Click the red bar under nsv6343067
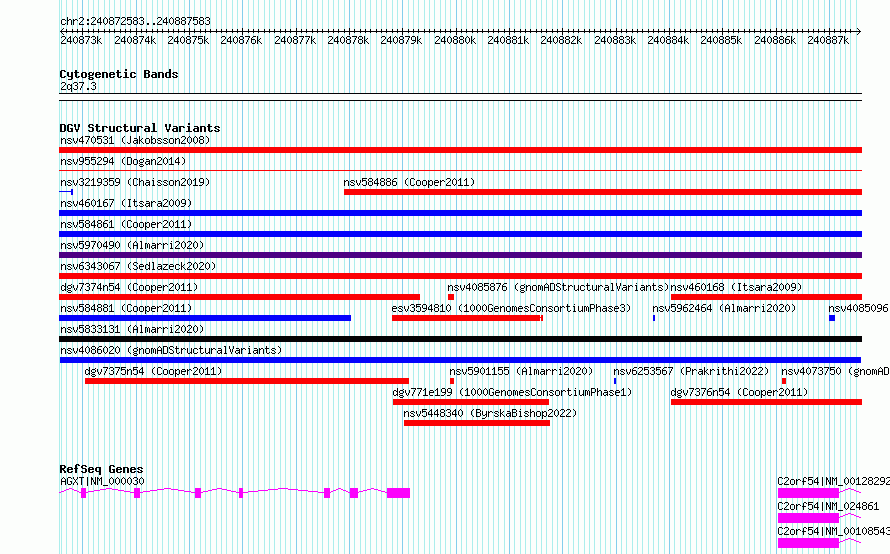Screen dimensions: 890x554 pyautogui.click(x=460, y=276)
